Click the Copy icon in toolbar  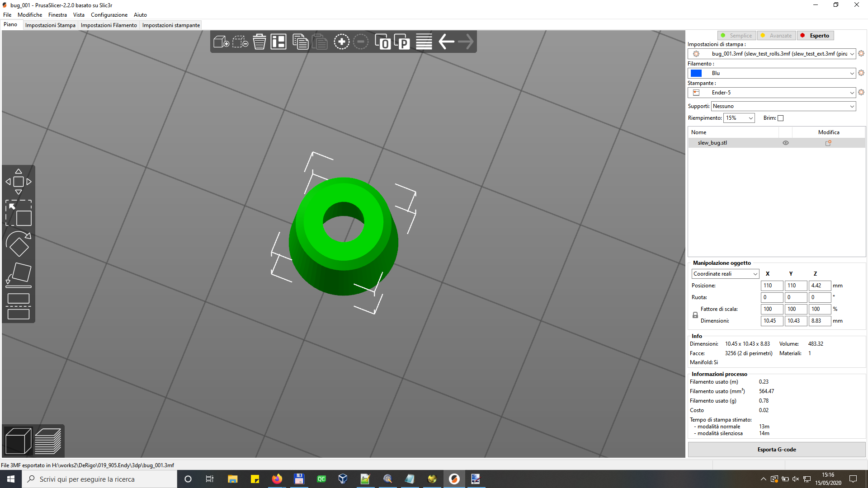click(x=300, y=42)
